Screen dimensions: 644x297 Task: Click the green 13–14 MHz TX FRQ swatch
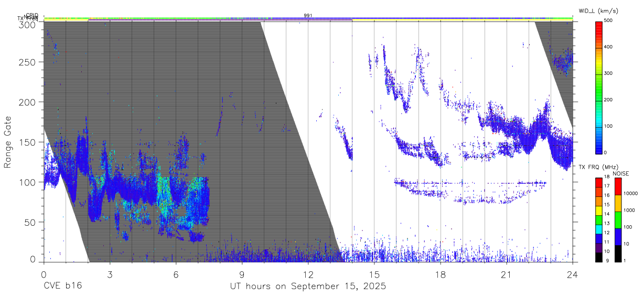coord(598,220)
